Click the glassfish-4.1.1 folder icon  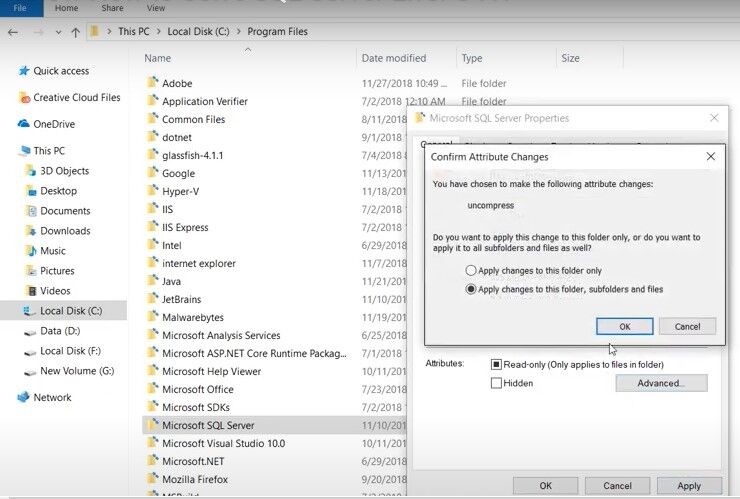point(152,155)
